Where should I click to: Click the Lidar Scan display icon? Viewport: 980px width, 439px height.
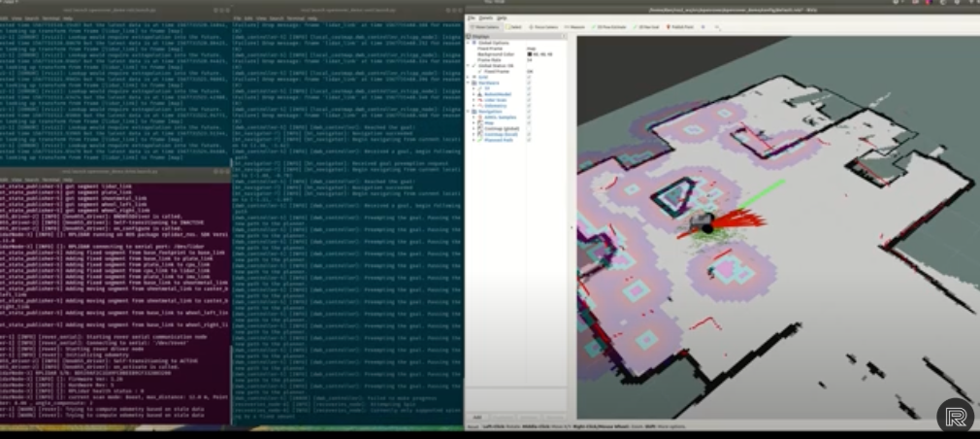click(480, 100)
